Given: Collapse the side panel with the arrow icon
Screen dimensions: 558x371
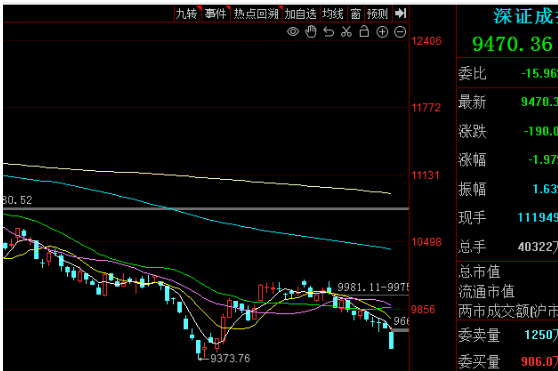Looking at the screenshot, I should coord(400,14).
